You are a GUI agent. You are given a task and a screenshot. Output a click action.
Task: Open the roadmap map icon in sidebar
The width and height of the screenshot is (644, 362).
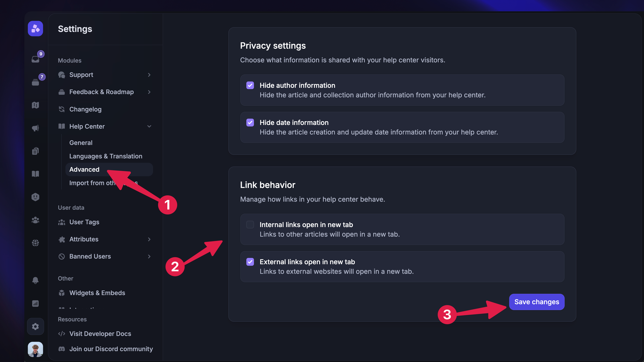(35, 105)
